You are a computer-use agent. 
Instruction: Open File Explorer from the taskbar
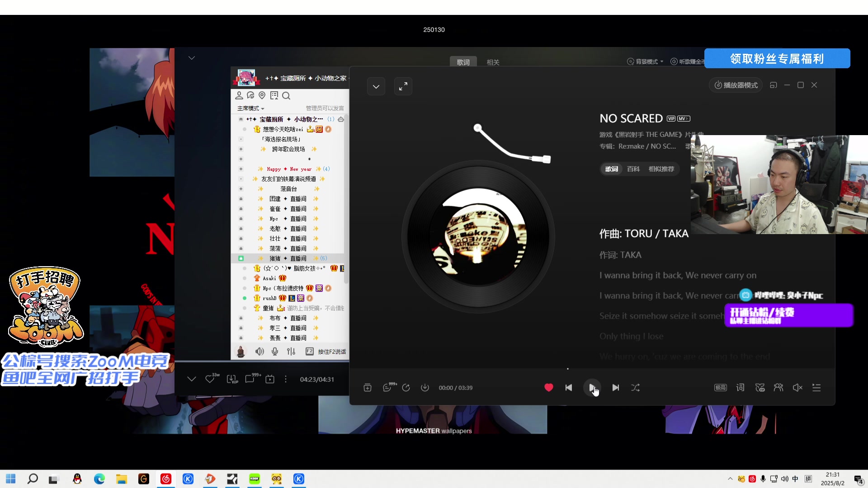[x=121, y=479]
